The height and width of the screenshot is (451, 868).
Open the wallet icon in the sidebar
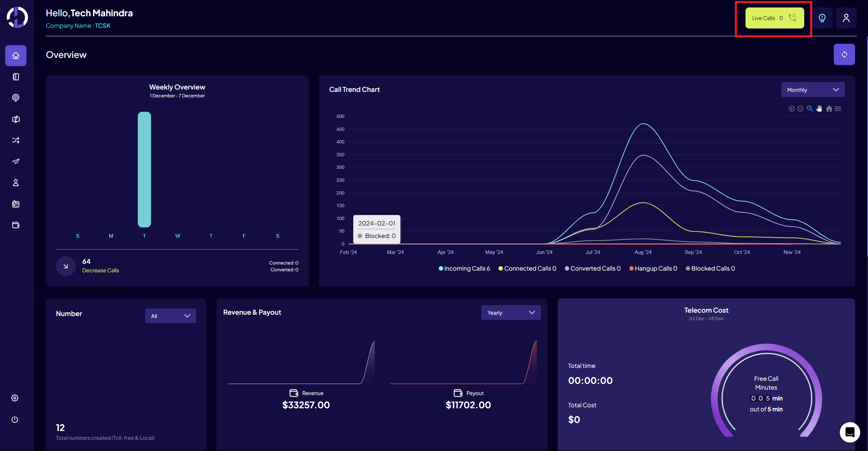tap(16, 225)
